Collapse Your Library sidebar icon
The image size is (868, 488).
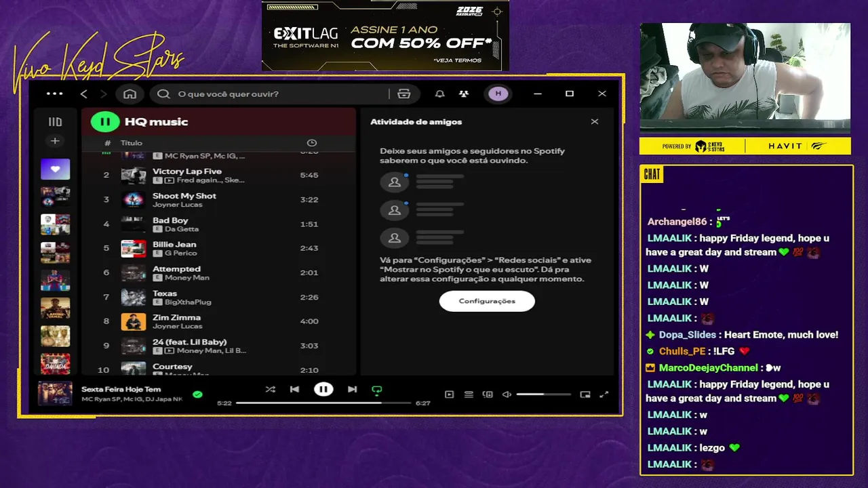coord(55,122)
